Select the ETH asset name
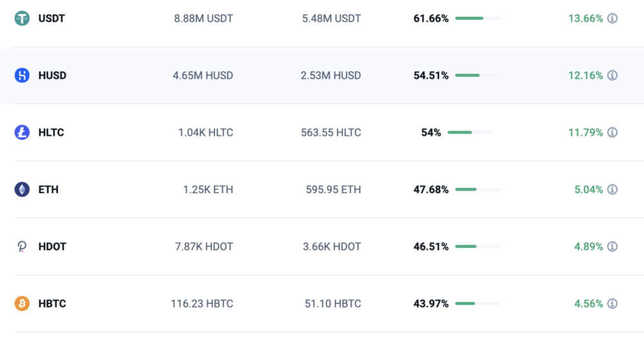 [48, 189]
